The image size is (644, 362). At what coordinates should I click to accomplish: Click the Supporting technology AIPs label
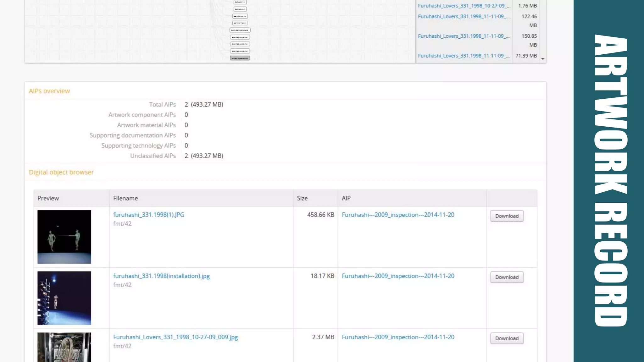coord(139,145)
